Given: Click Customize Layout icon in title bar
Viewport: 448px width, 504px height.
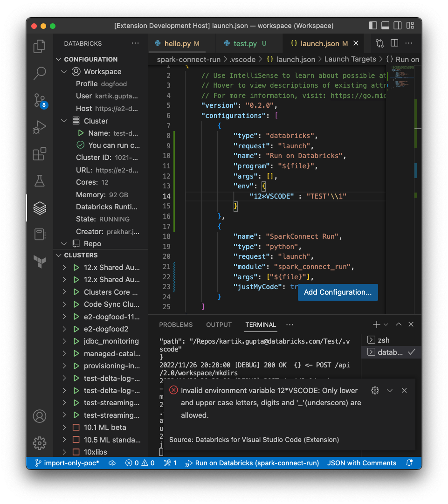Looking at the screenshot, I should coord(410,25).
